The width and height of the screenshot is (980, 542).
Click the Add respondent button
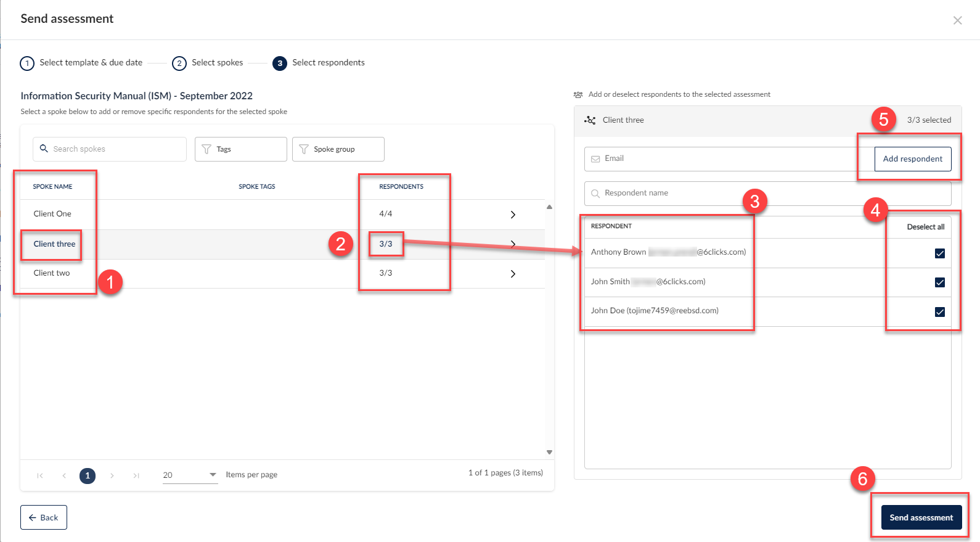tap(912, 159)
